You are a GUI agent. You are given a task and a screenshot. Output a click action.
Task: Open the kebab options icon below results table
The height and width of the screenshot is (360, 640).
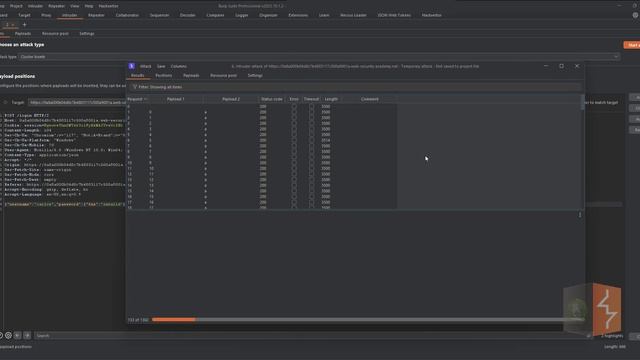click(580, 215)
